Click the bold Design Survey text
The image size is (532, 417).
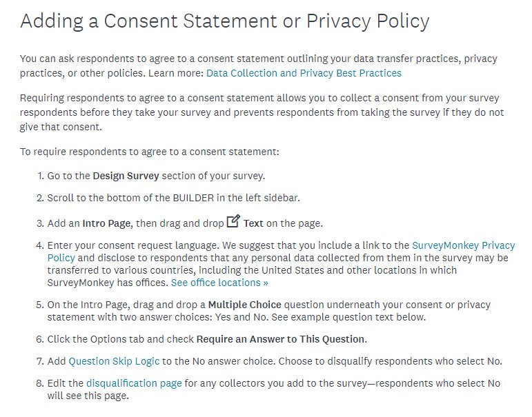(126, 176)
